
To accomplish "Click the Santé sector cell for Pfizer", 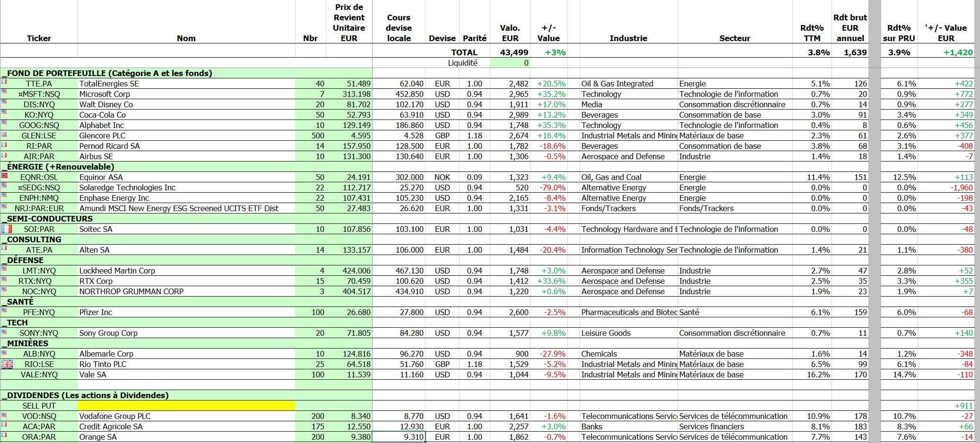I will 735,312.
